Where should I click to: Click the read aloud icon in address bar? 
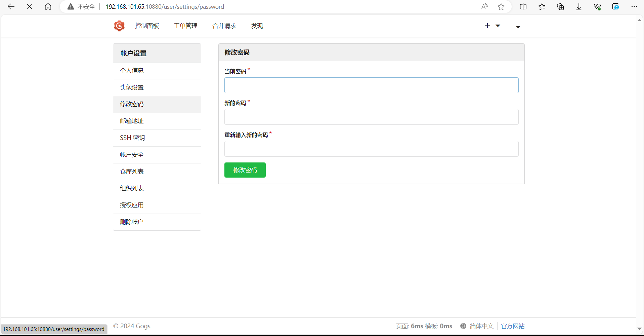484,7
